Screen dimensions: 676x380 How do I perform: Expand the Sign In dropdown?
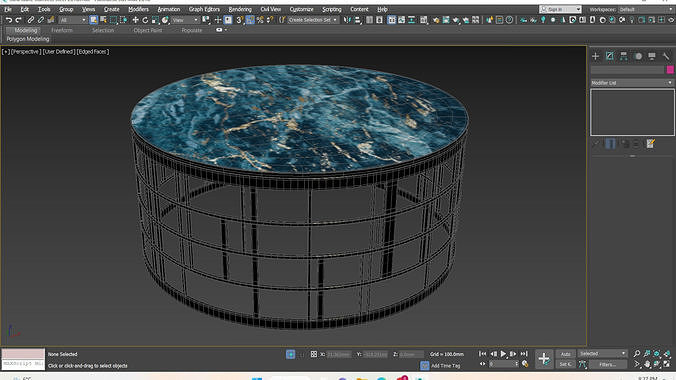[x=560, y=9]
